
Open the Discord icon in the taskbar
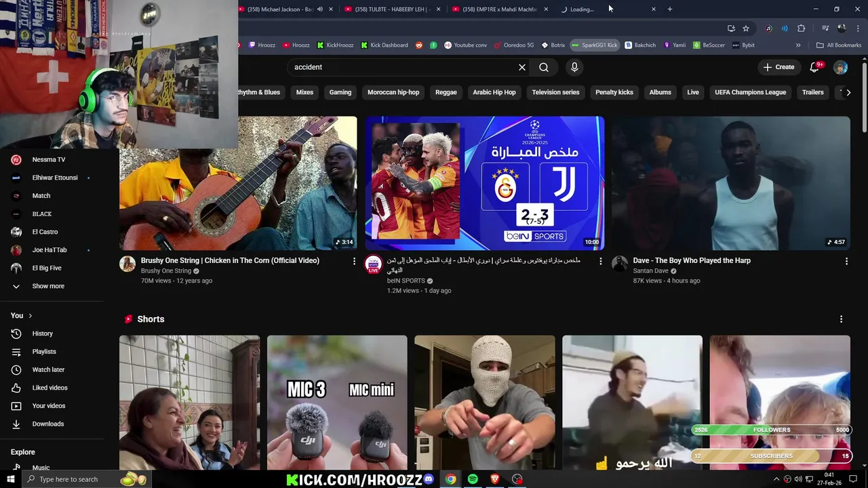[429, 479]
